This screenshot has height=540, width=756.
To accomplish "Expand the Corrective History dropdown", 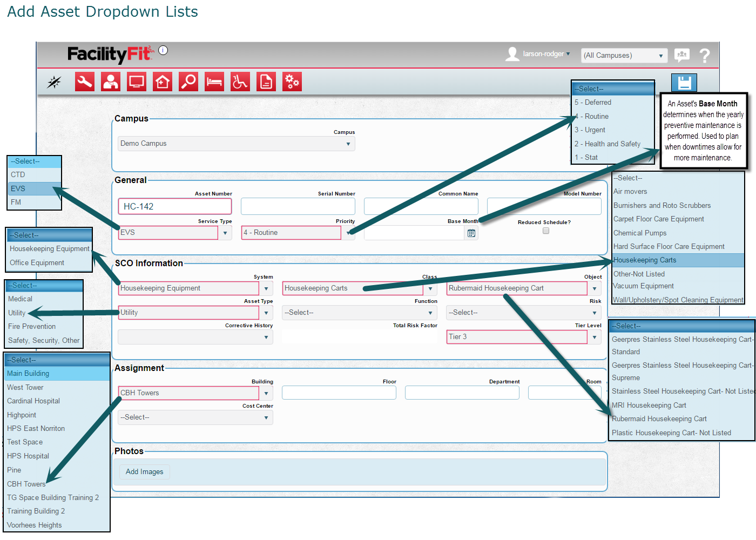I will (195, 337).
